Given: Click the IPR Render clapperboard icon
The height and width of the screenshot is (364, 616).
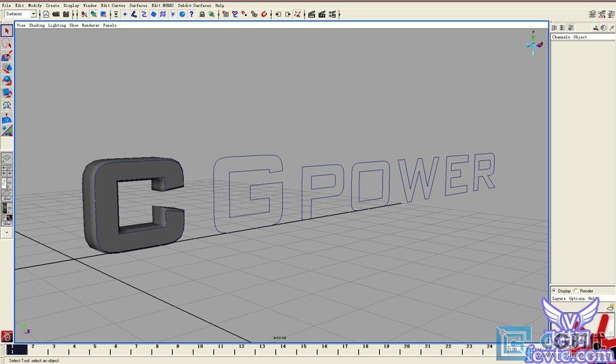Looking at the screenshot, I should click(x=322, y=14).
